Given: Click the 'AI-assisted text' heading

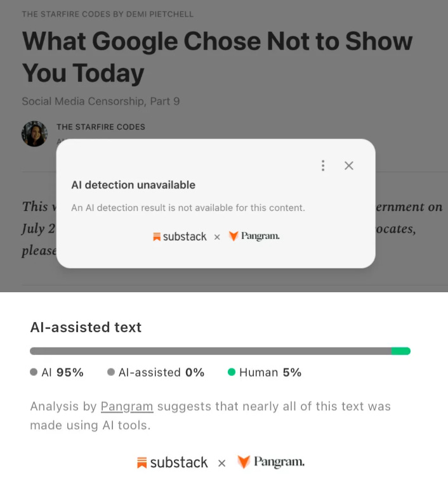Looking at the screenshot, I should [86, 327].
